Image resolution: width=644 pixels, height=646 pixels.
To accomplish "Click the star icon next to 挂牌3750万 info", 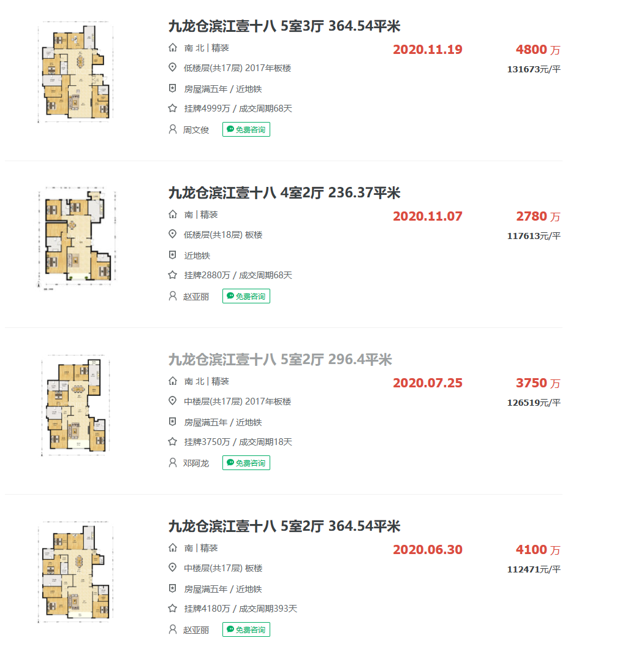I will [172, 442].
